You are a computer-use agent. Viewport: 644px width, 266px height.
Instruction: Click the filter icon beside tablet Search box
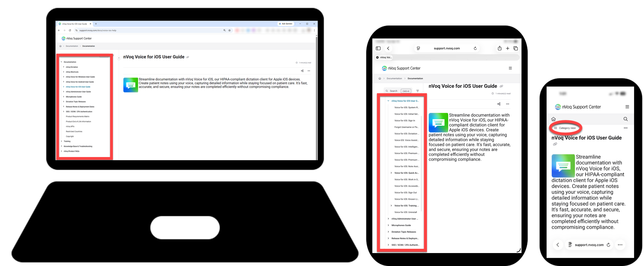417,91
